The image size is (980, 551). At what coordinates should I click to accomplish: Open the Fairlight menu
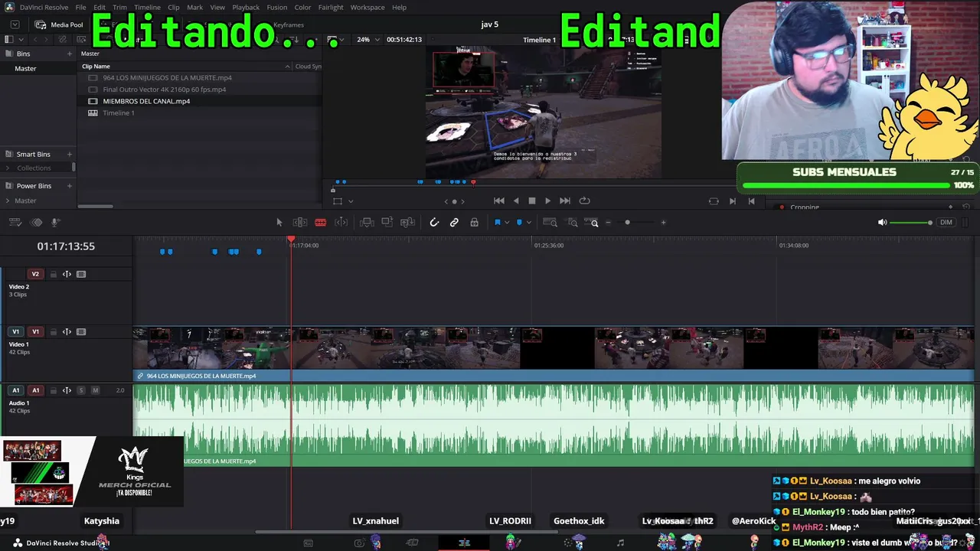point(331,8)
